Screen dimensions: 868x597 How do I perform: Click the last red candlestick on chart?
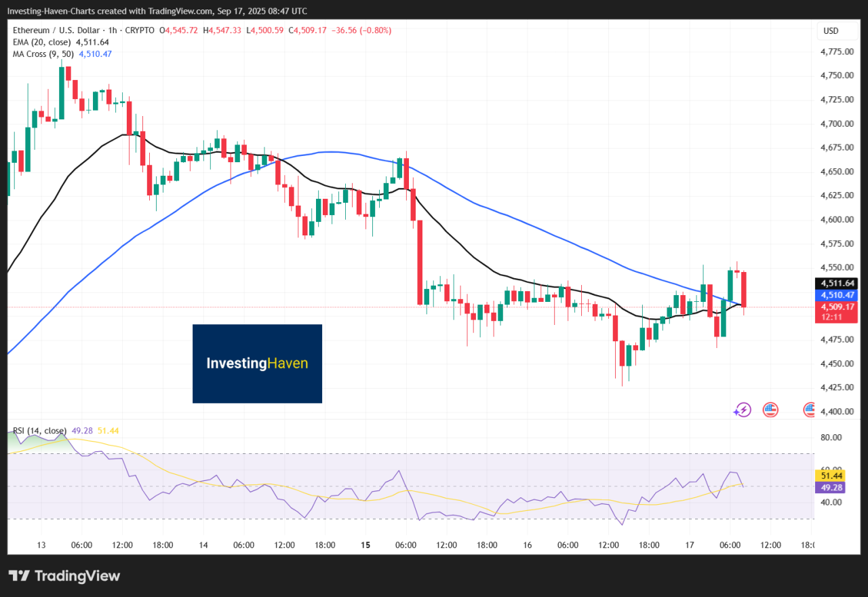click(x=744, y=288)
